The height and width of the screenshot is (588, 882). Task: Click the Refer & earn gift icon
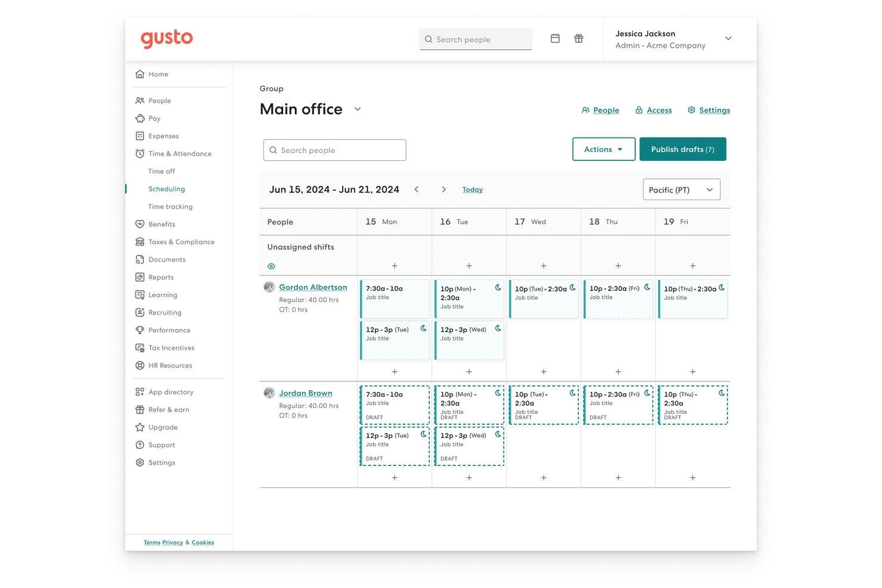(140, 410)
